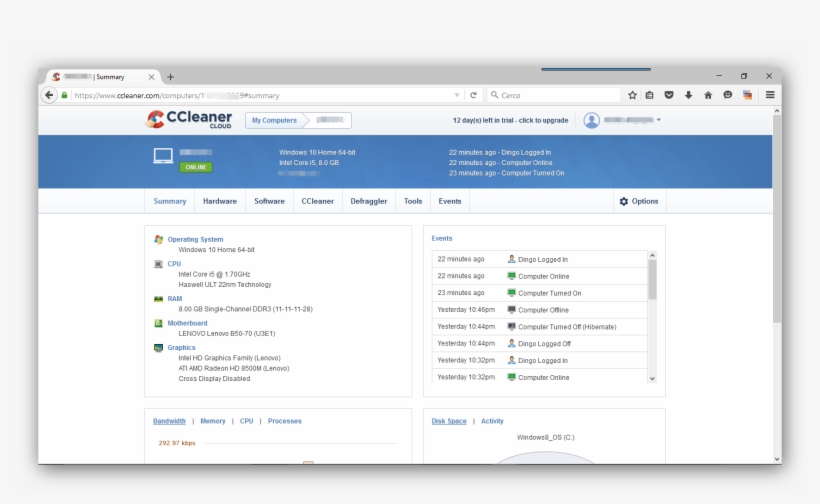The image size is (820, 504).
Task: Go to the Defraggler tab
Action: pos(369,201)
